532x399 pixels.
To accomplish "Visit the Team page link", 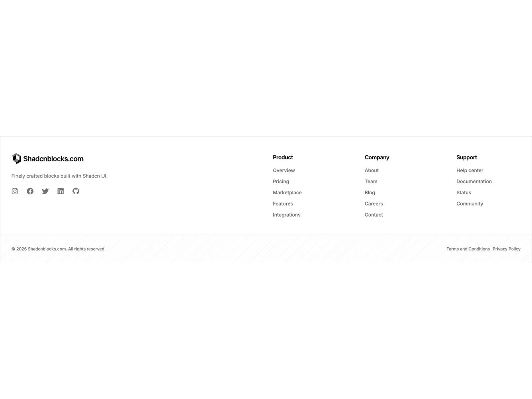I will point(371,182).
